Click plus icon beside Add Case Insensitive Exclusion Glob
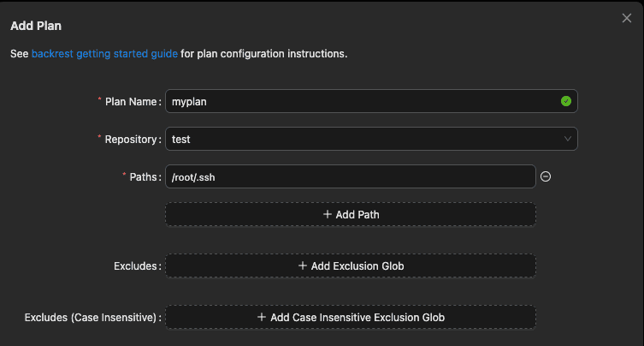This screenshot has width=644, height=346. [x=262, y=317]
